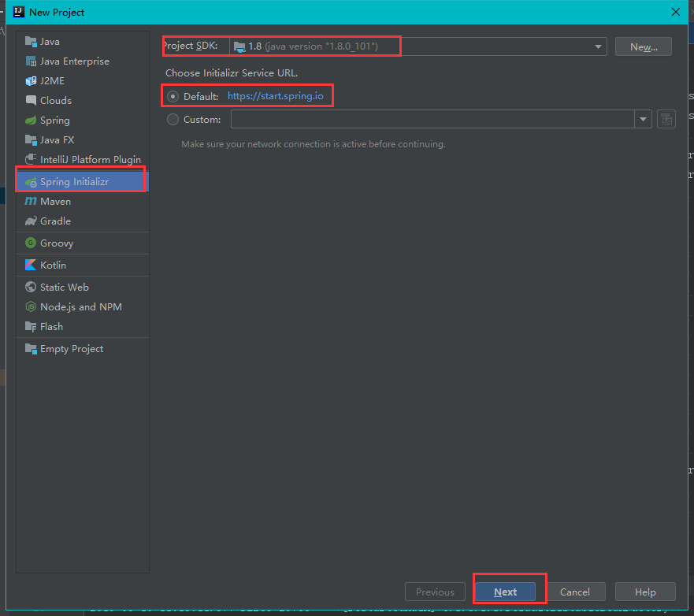Select the J2ME entry
The width and height of the screenshot is (694, 616).
[83, 81]
